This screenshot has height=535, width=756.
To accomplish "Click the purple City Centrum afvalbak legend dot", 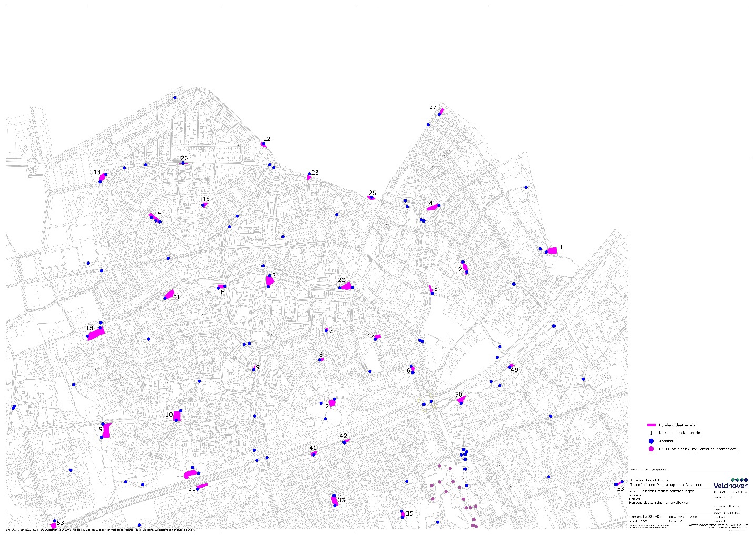I will click(651, 449).
